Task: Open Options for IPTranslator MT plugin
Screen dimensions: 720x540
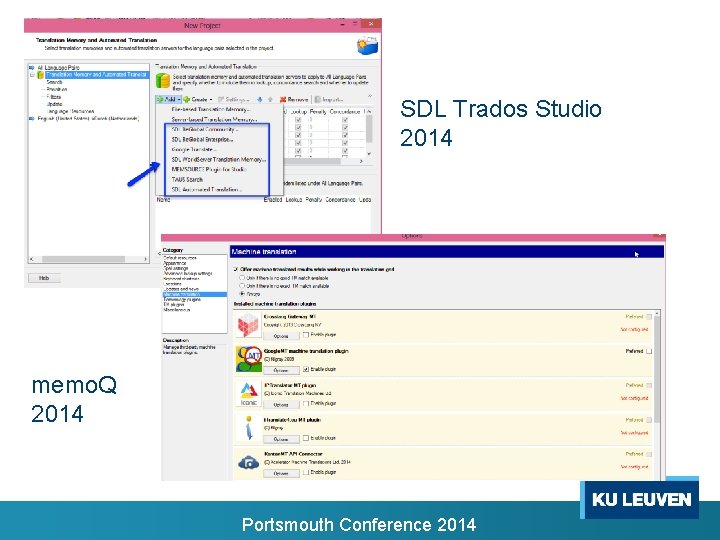Action: [281, 405]
